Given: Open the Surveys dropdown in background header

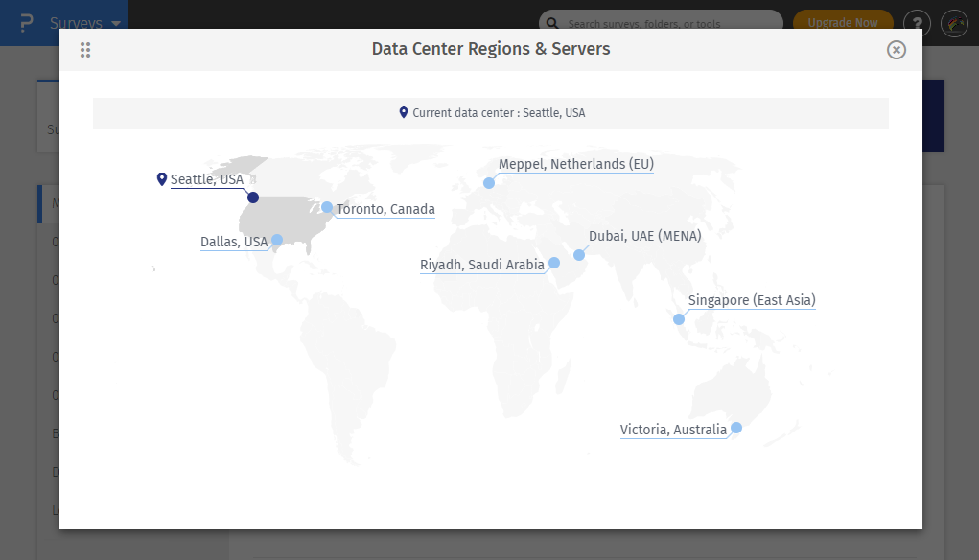Looking at the screenshot, I should tap(85, 23).
